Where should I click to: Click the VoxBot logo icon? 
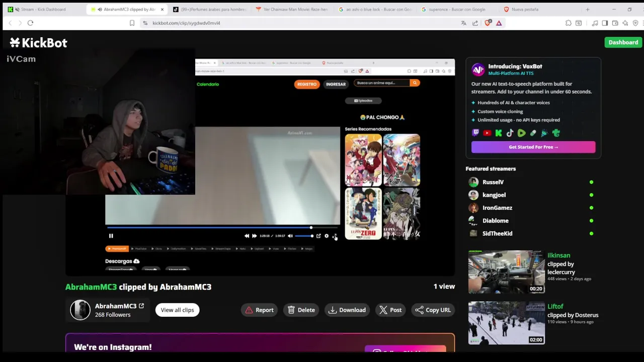click(478, 69)
